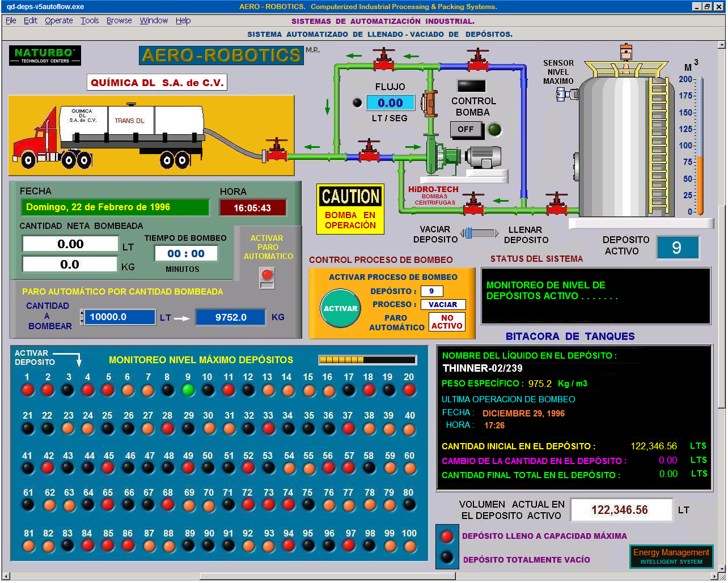Image resolution: width=728 pixels, height=583 pixels.
Task: Select the 10000.0 LT quantity field
Action: (x=121, y=317)
